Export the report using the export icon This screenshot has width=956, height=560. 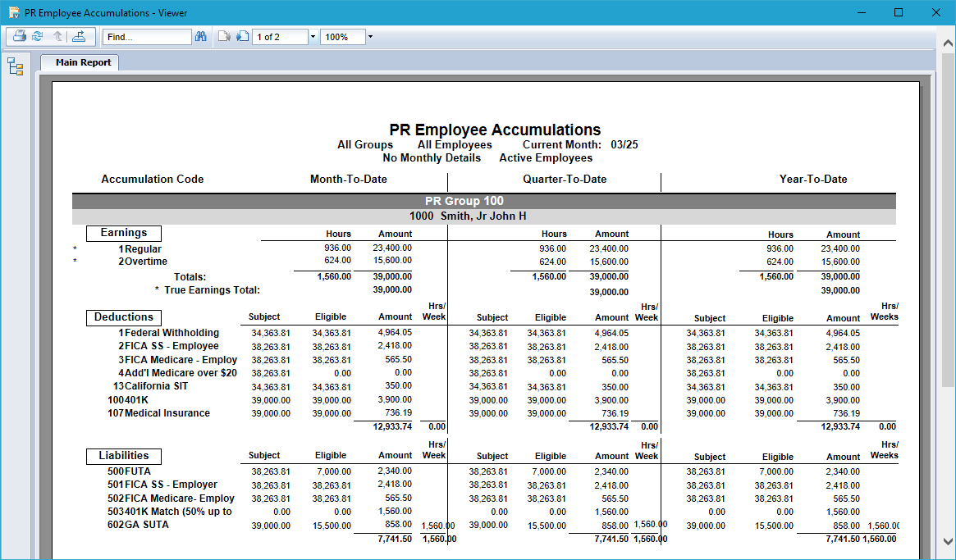(x=79, y=37)
